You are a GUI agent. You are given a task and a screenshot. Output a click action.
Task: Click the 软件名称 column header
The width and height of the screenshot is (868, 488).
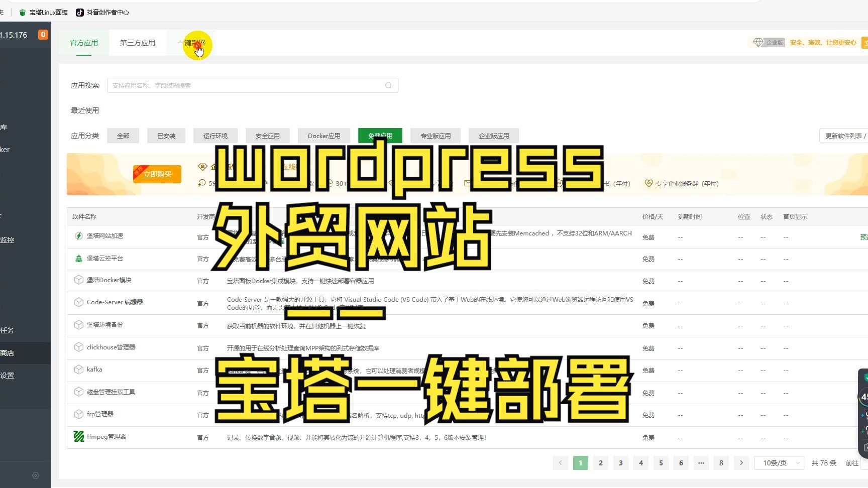(x=84, y=217)
